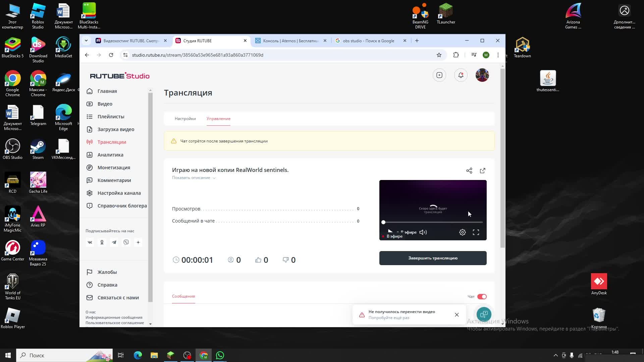Open the Chrome tab search dropdown
Viewport: 644px width, 362px height.
click(86, 41)
